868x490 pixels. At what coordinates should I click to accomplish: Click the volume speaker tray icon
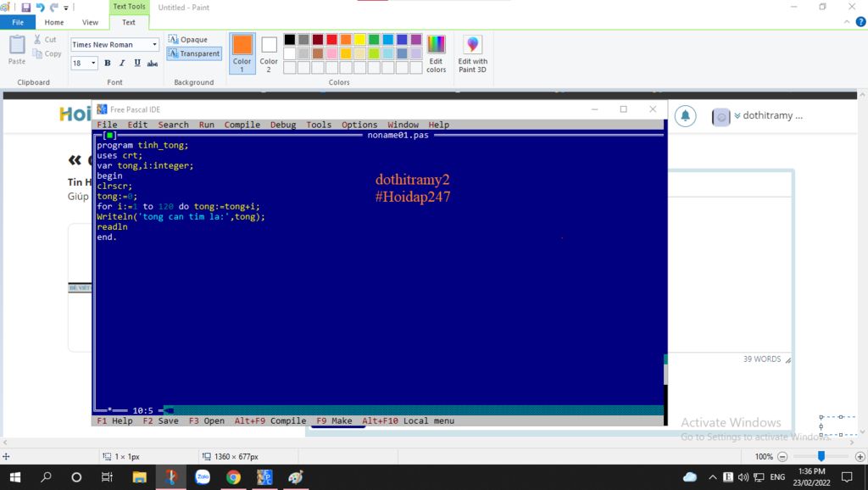point(743,477)
